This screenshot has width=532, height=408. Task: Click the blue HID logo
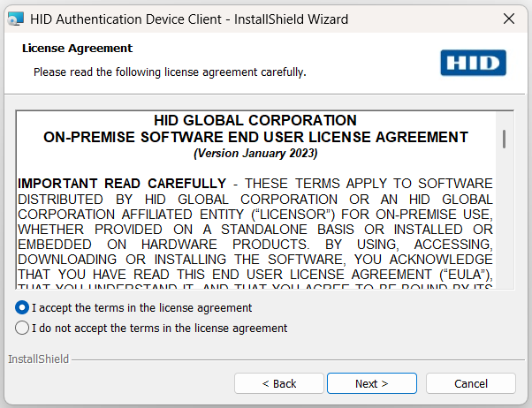473,63
